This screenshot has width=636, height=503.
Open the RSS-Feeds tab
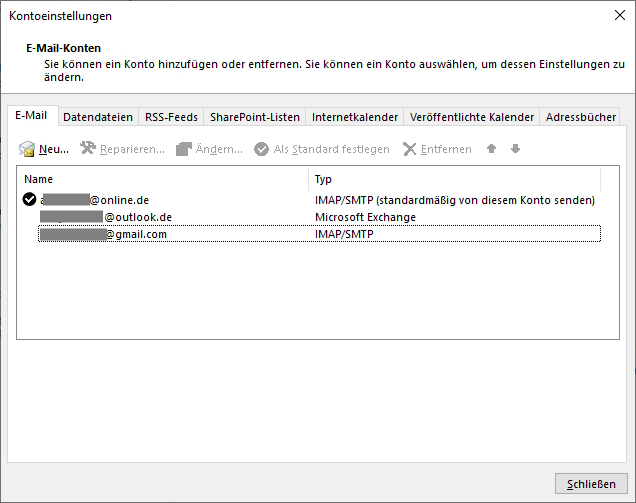(171, 117)
